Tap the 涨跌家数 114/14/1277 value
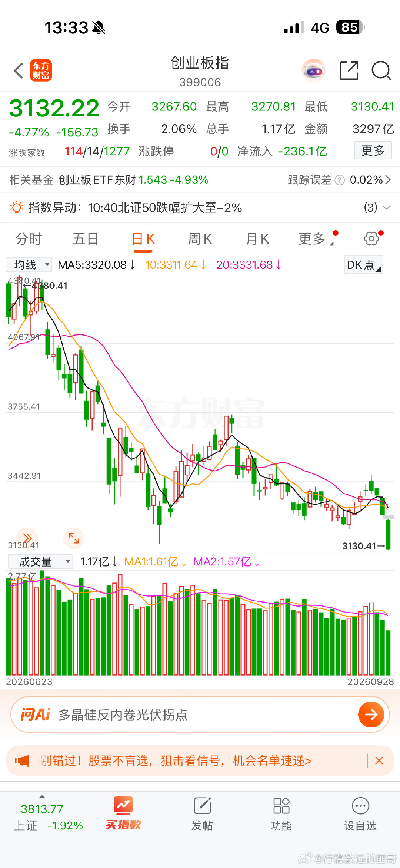This screenshot has height=868, width=400. pos(97,151)
